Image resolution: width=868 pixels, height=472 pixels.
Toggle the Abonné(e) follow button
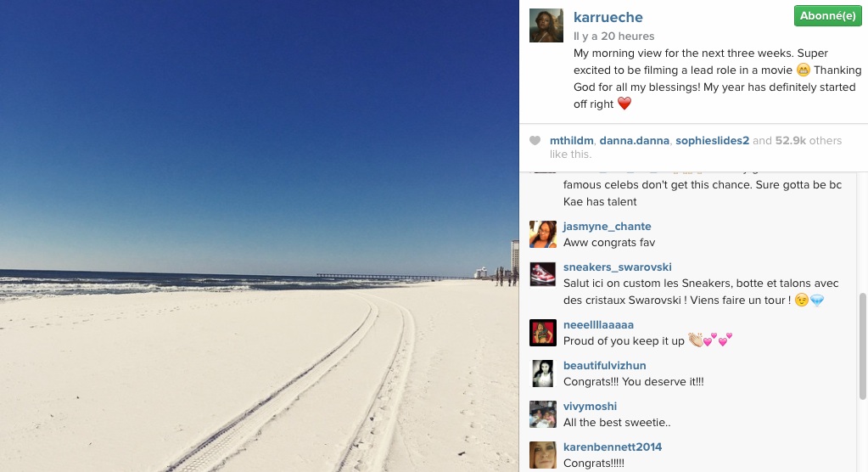(x=827, y=16)
